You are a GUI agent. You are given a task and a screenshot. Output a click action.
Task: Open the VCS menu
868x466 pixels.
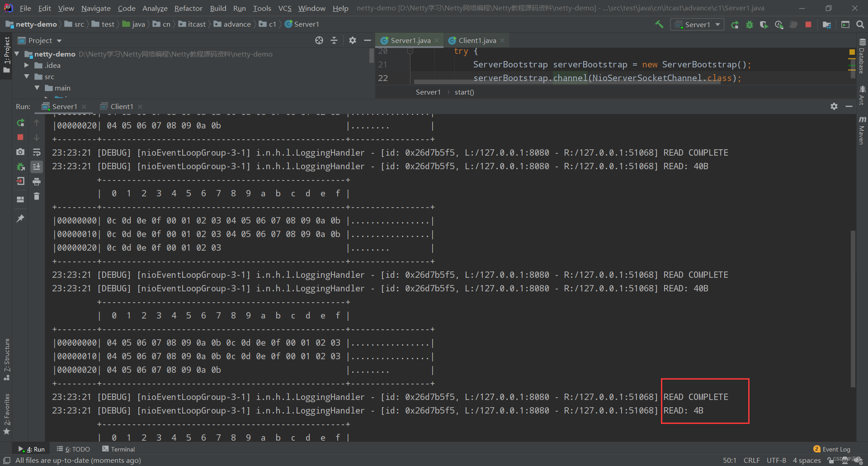(x=285, y=8)
